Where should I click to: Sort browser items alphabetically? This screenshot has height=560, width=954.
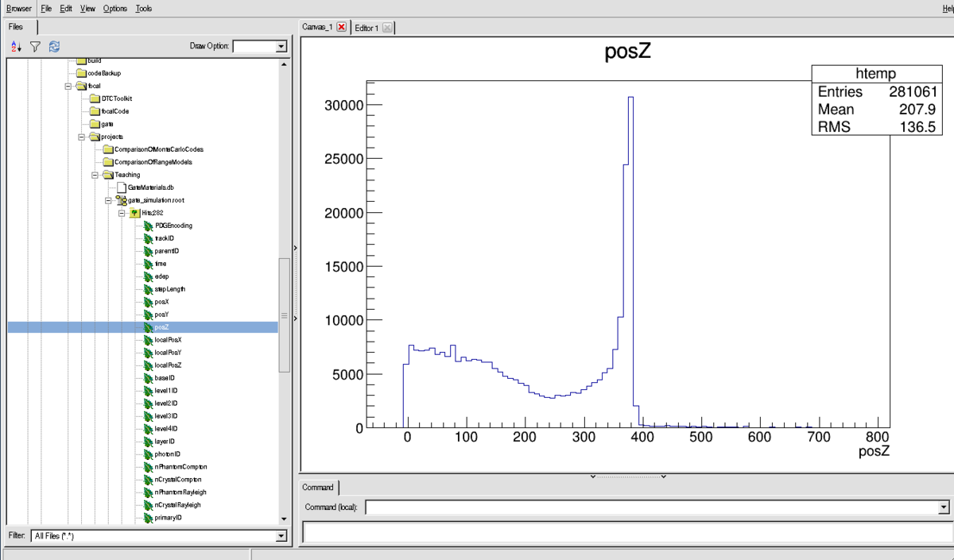(17, 47)
